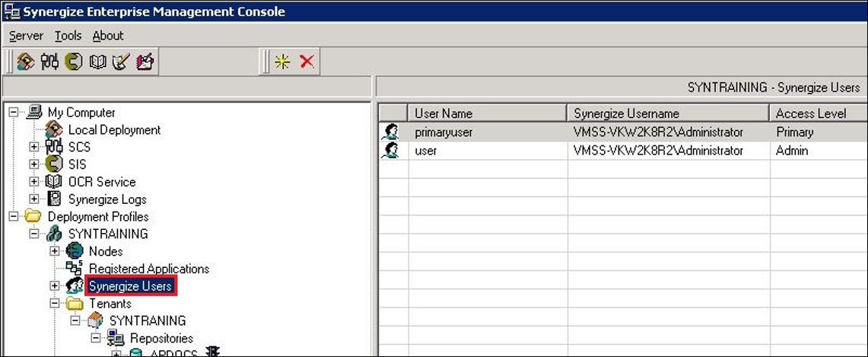Click the SCS toolbar icon

pos(49,62)
